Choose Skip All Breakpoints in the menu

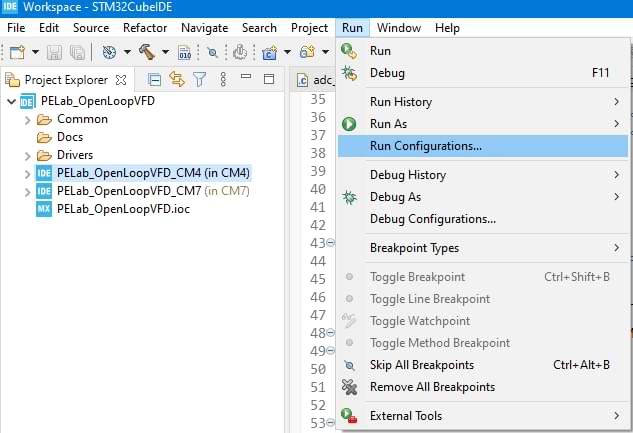tap(483, 365)
